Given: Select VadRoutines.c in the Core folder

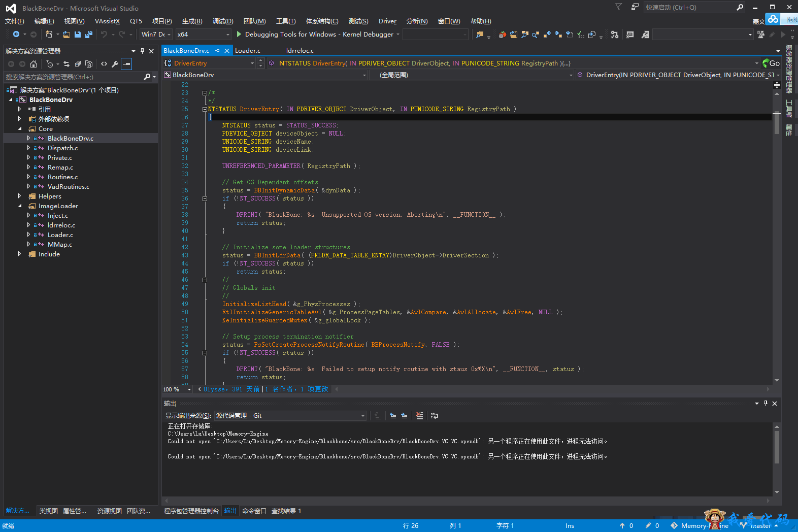Looking at the screenshot, I should coord(69,187).
